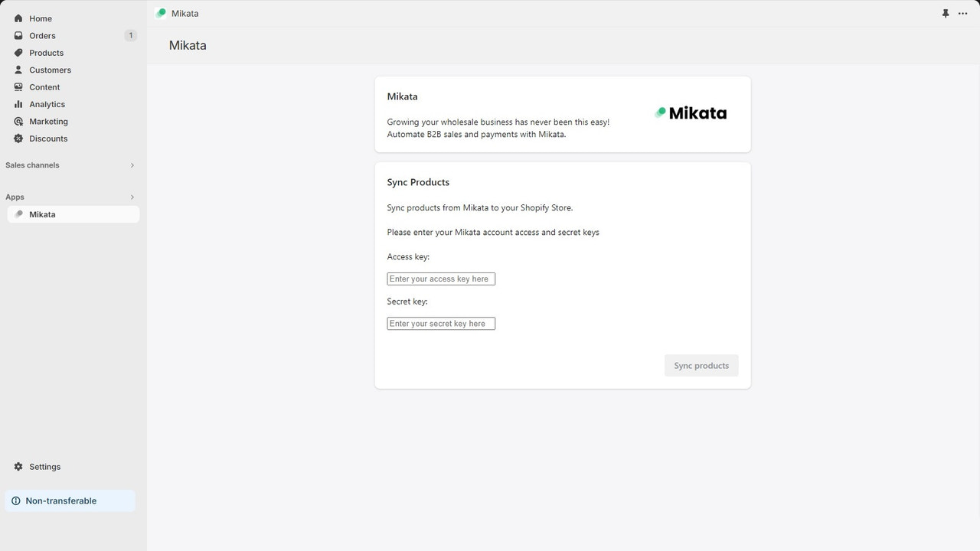Click the Sync products button
Image resolution: width=980 pixels, height=551 pixels.
(x=701, y=366)
